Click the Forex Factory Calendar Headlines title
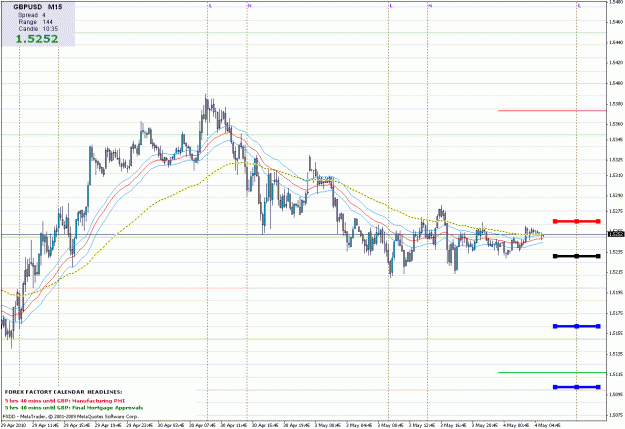The width and height of the screenshot is (625, 429). tap(64, 392)
